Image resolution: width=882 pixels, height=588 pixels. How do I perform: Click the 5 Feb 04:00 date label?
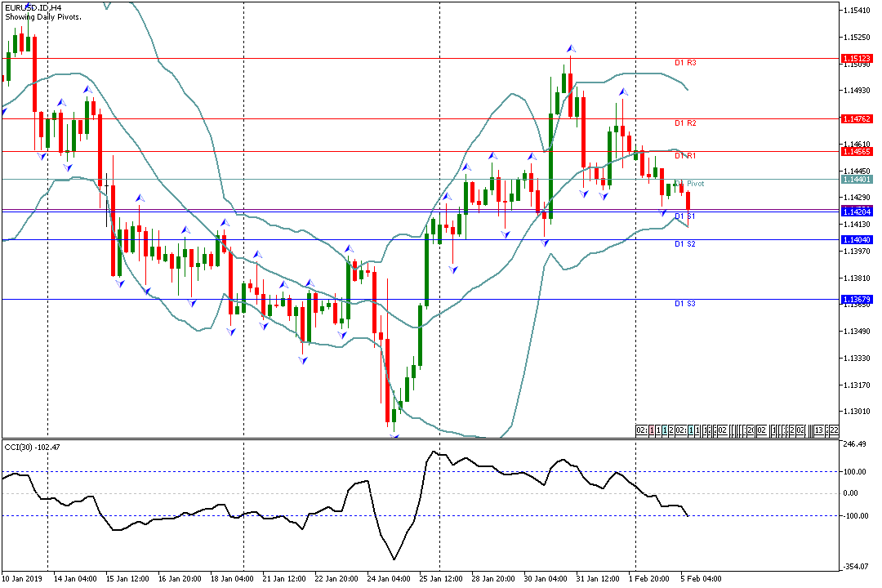tap(702, 578)
